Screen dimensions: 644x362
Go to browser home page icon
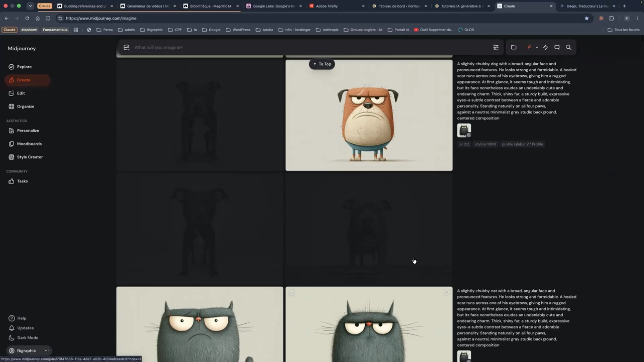(38, 18)
